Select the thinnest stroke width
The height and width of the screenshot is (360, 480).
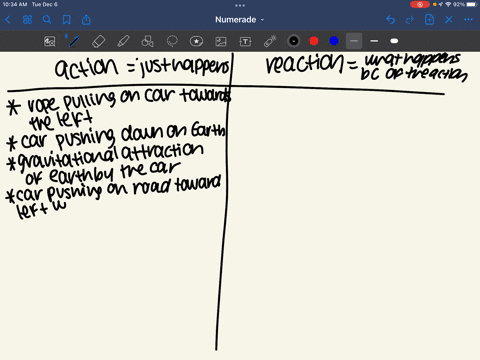click(354, 41)
